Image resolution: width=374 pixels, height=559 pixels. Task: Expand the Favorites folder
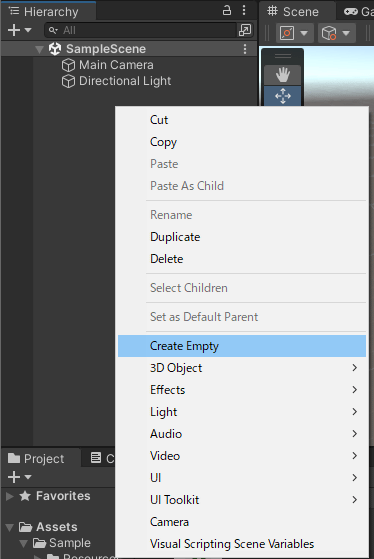[10, 496]
